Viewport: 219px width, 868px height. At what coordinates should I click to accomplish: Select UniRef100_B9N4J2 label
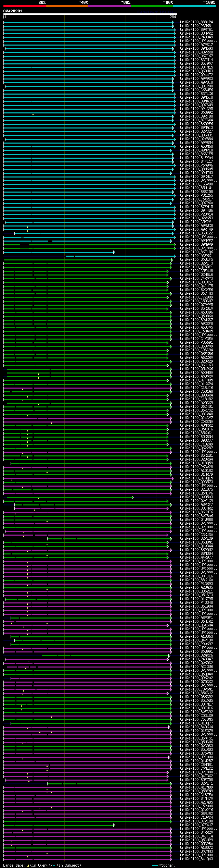(x=196, y=101)
